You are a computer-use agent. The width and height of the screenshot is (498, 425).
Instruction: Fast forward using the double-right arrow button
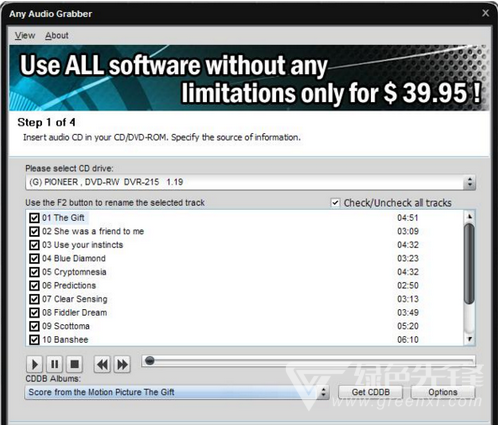pyautogui.click(x=122, y=364)
